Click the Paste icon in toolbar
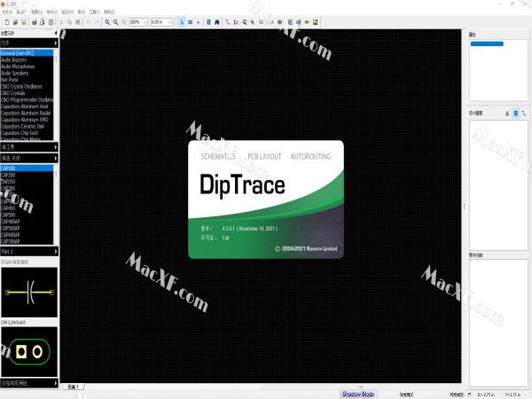 pos(78,22)
